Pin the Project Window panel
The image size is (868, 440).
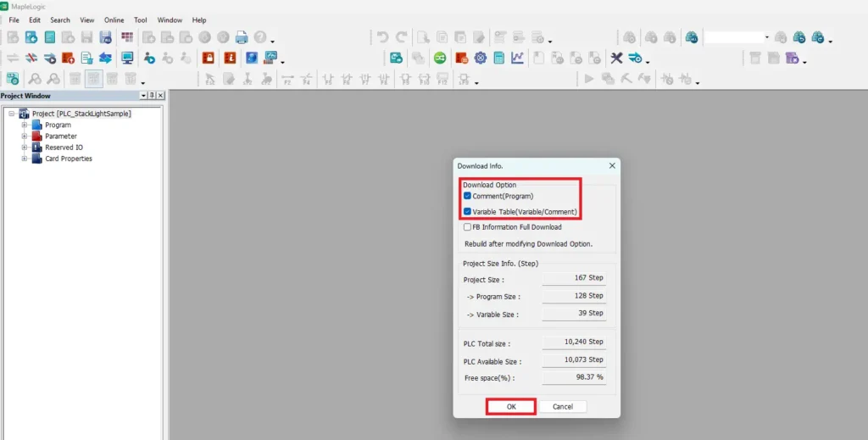[x=152, y=96]
